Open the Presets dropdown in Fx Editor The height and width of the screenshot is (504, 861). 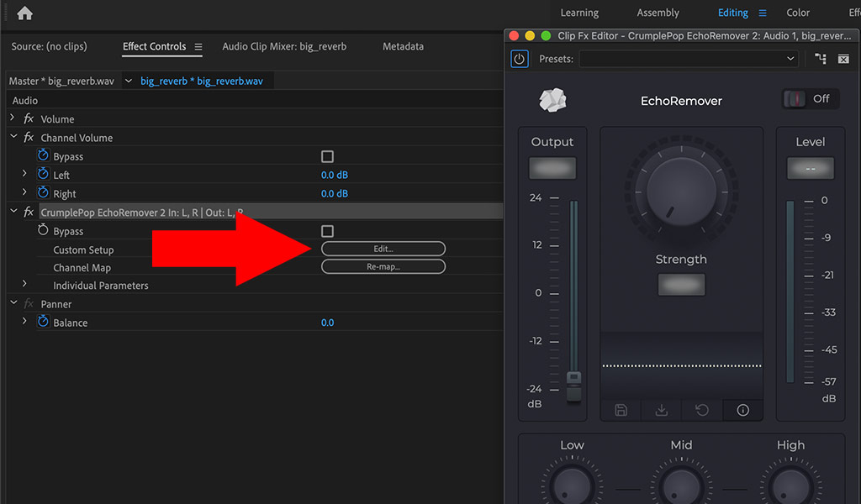pos(689,59)
